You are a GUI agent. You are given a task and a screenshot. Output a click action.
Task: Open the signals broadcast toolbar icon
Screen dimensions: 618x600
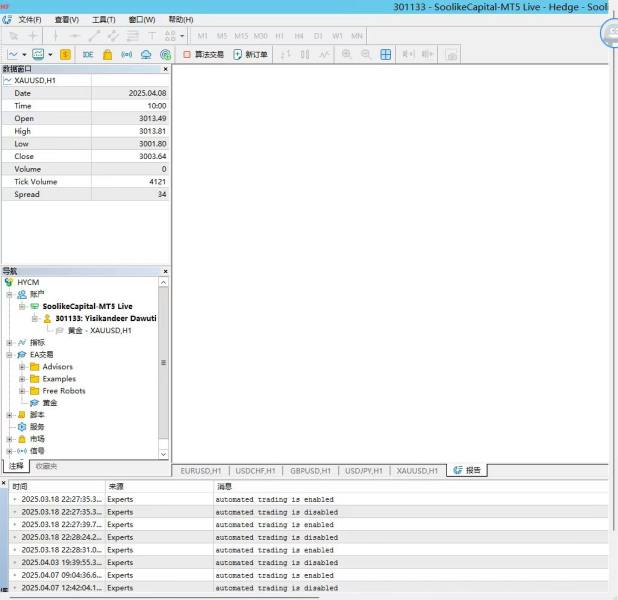126,54
